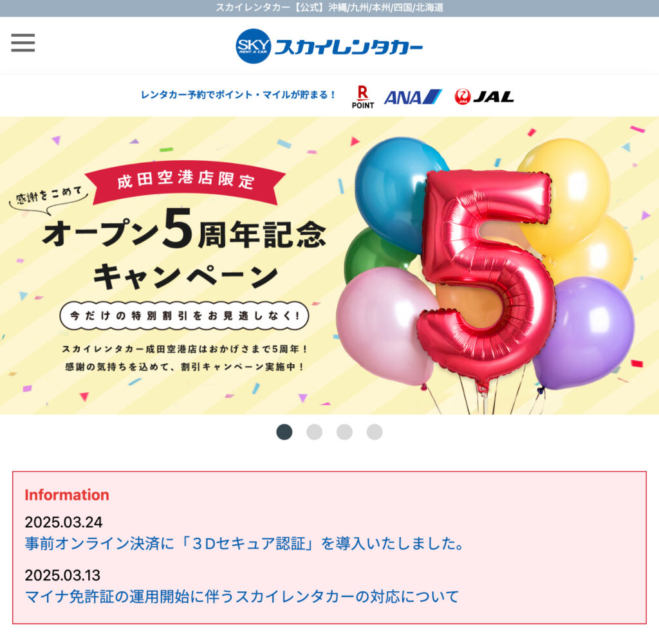The height and width of the screenshot is (644, 659).
Task: Click the JAL mileage logo
Action: pyautogui.click(x=484, y=97)
